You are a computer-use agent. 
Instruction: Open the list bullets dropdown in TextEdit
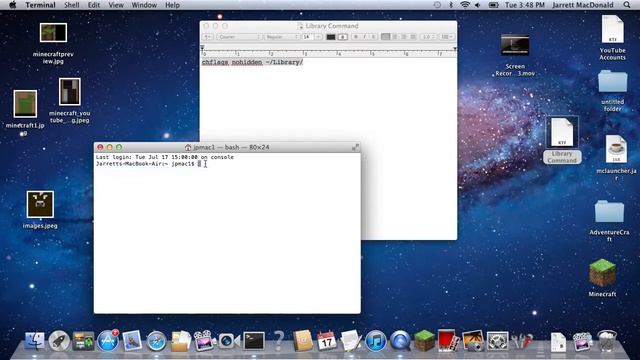click(447, 37)
